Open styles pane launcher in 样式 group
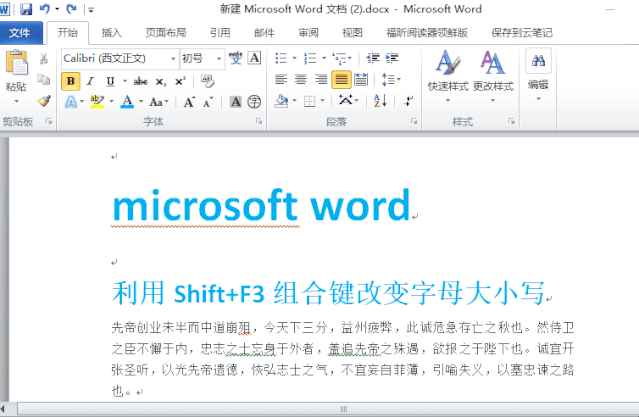 pos(511,121)
